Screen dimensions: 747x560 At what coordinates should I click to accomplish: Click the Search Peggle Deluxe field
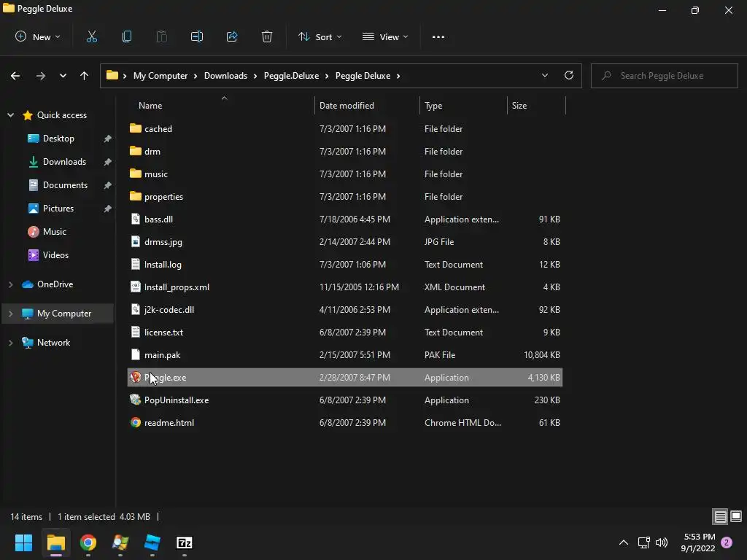(664, 76)
